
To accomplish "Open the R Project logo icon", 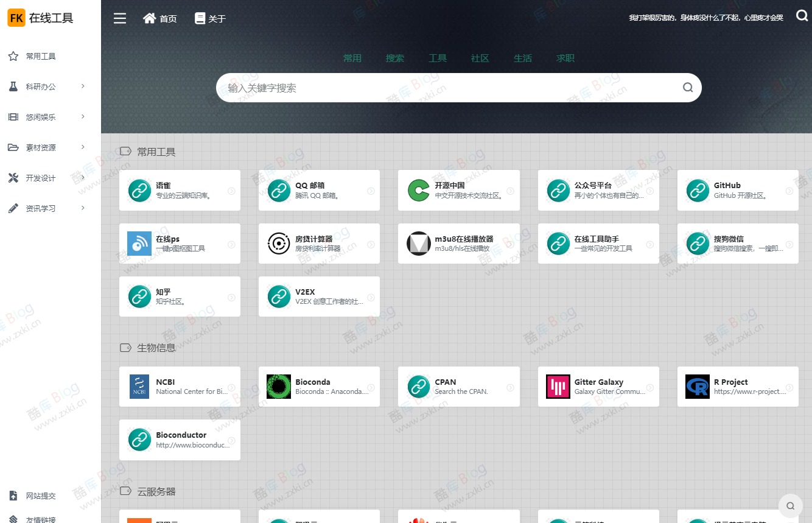I will point(698,386).
